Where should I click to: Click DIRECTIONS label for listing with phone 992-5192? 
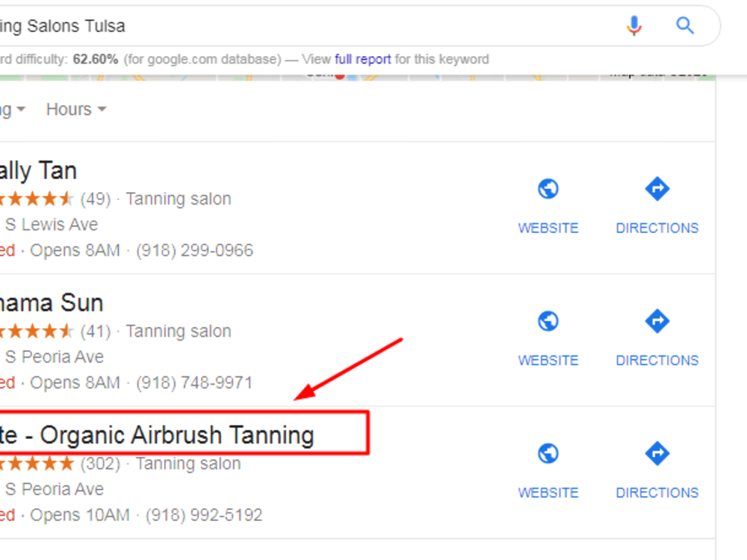tap(657, 493)
